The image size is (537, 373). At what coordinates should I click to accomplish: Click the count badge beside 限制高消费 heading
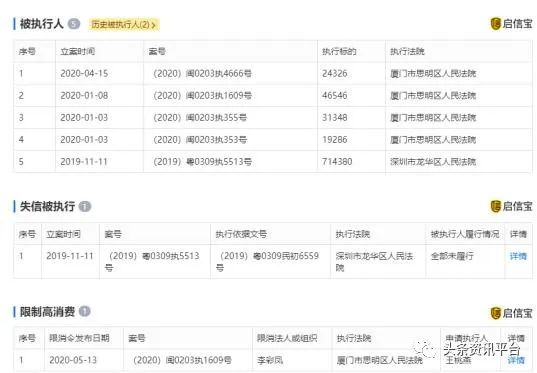pos(85,311)
